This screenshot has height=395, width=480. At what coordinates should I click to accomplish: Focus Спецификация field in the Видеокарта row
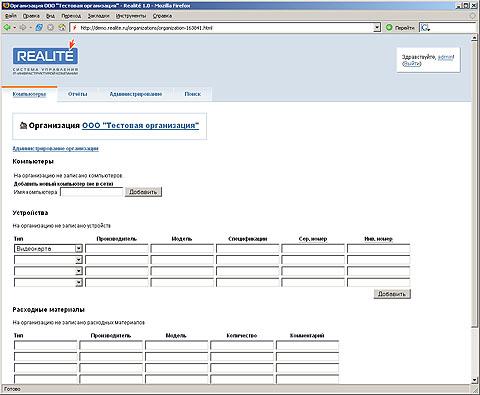coord(248,249)
